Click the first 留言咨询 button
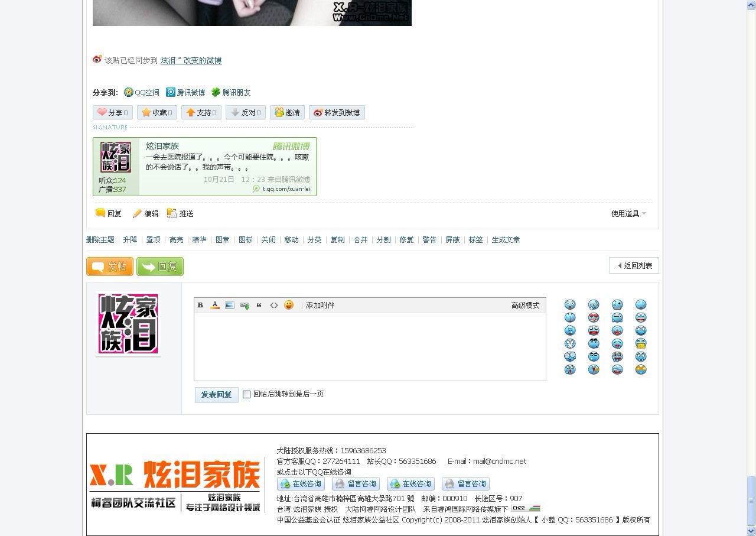The height and width of the screenshot is (536, 756). (x=356, y=484)
